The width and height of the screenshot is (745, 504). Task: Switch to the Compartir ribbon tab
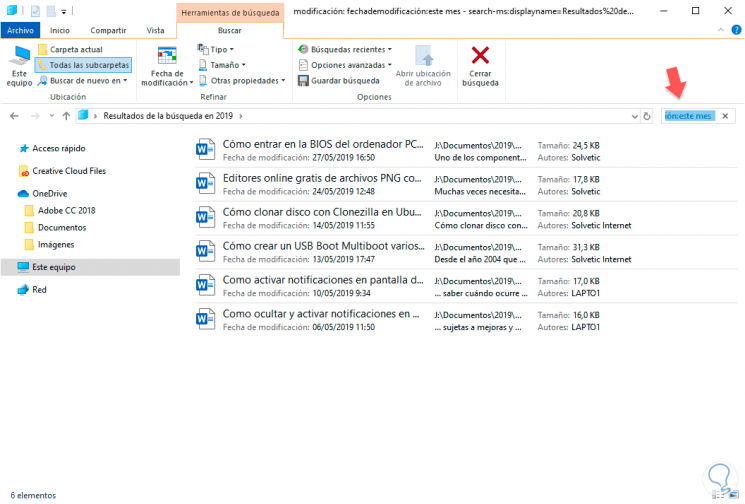click(108, 30)
